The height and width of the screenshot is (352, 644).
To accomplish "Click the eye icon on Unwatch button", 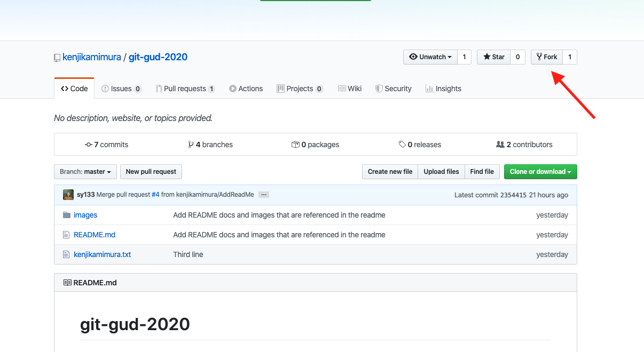I will coord(413,57).
